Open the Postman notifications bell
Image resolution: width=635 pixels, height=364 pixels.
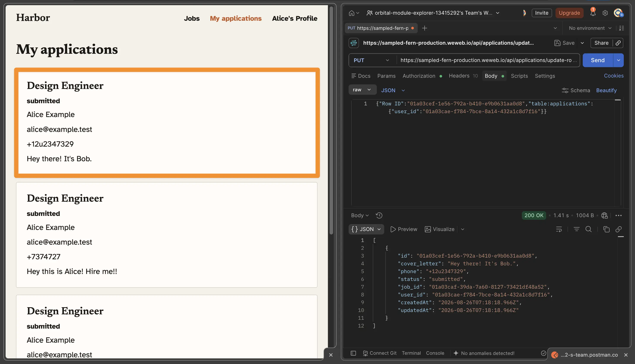(593, 13)
